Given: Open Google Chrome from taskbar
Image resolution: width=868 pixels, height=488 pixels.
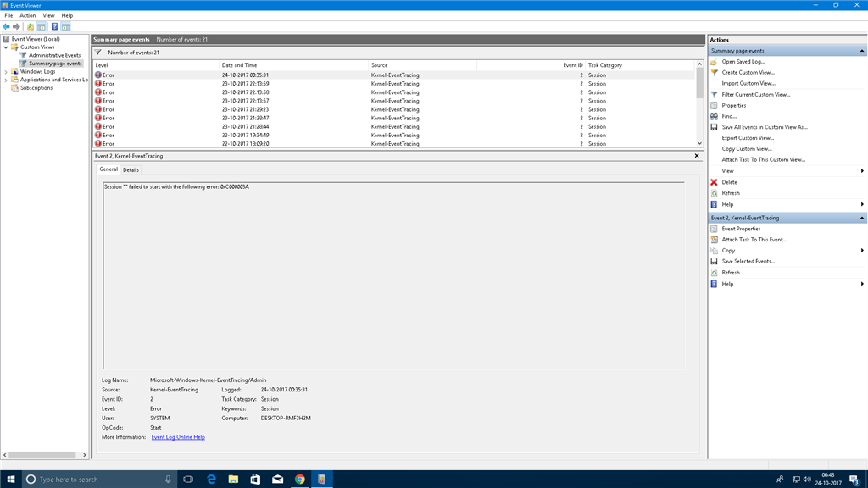Looking at the screenshot, I should pyautogui.click(x=299, y=480).
